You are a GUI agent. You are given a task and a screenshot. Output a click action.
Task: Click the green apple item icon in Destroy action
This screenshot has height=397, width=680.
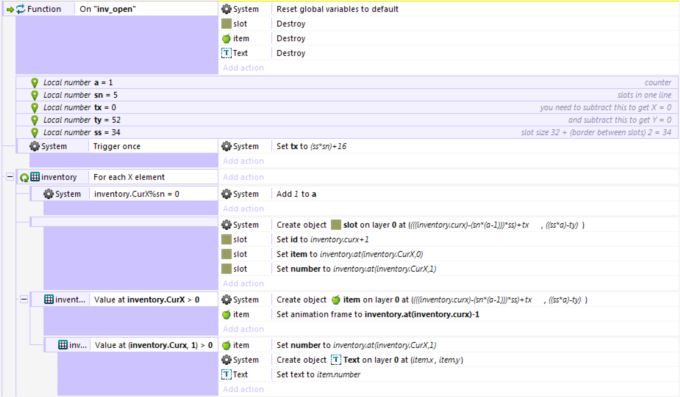pyautogui.click(x=226, y=39)
